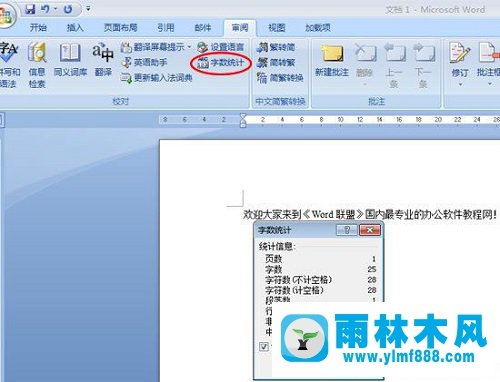
Task: Click 字符数(不计空格) statistics row
Action: tap(321, 280)
